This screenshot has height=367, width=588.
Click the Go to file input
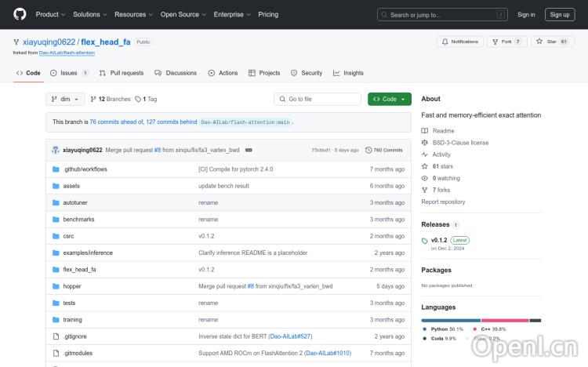coord(318,100)
